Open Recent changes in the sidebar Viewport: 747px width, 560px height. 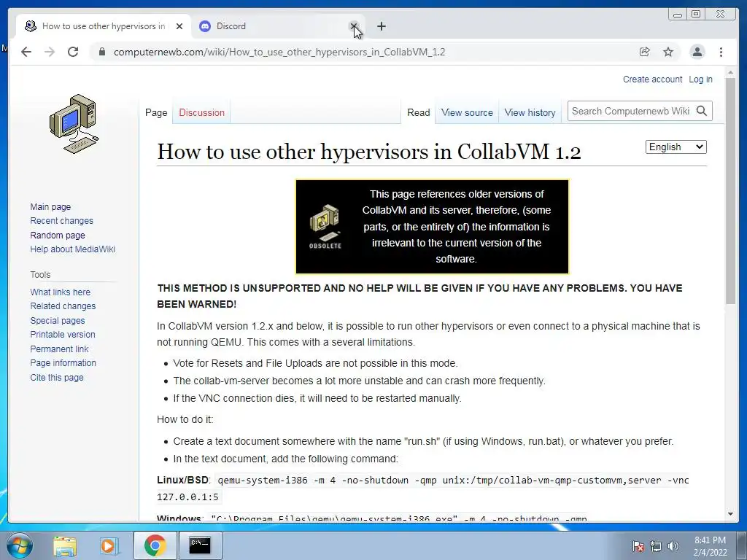click(x=61, y=220)
